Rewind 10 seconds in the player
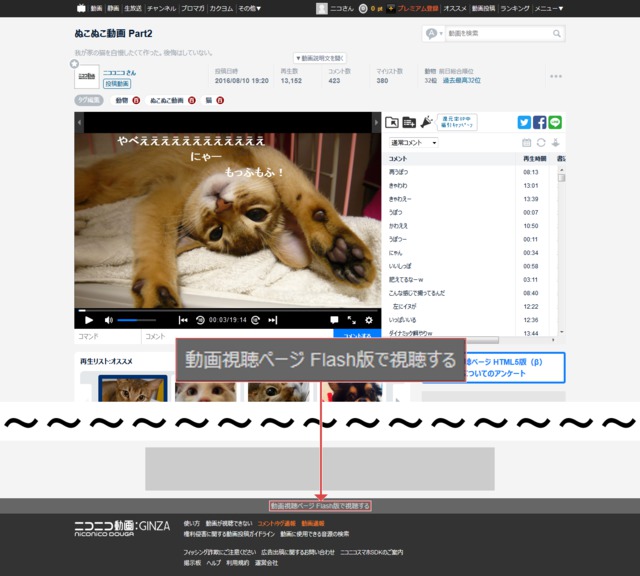This screenshot has width=640, height=576. tap(201, 320)
